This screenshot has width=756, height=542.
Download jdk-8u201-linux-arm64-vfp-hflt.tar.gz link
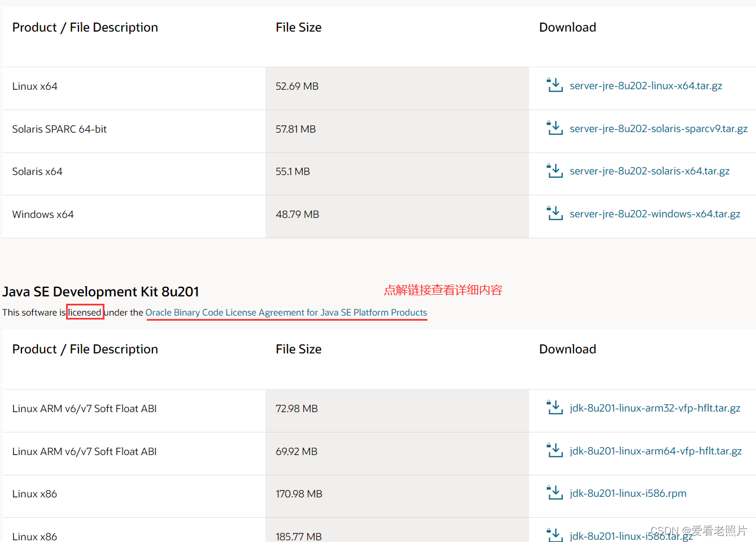point(656,451)
